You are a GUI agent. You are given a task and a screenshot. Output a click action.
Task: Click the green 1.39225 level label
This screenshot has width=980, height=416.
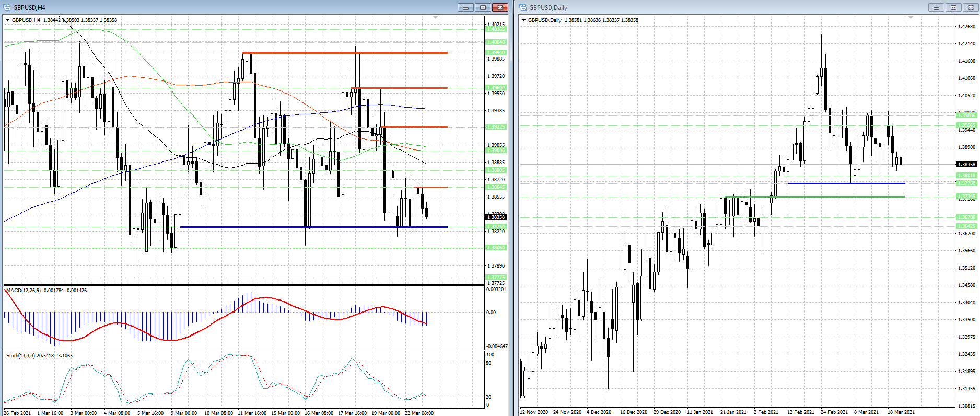coord(496,127)
